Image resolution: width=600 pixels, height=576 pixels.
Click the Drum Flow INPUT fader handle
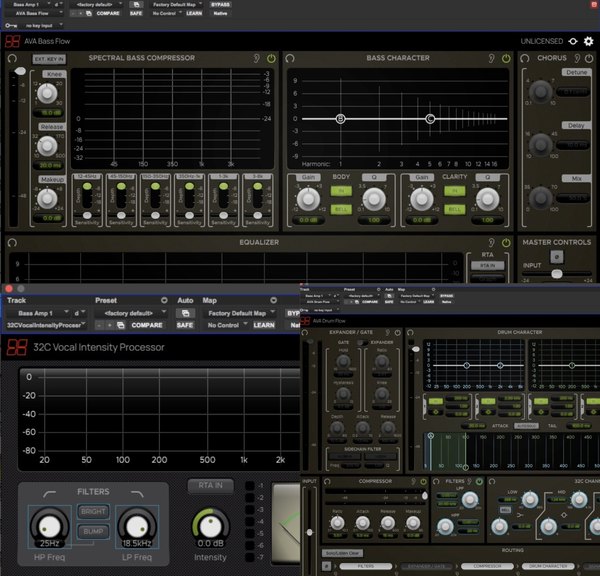coord(309,532)
